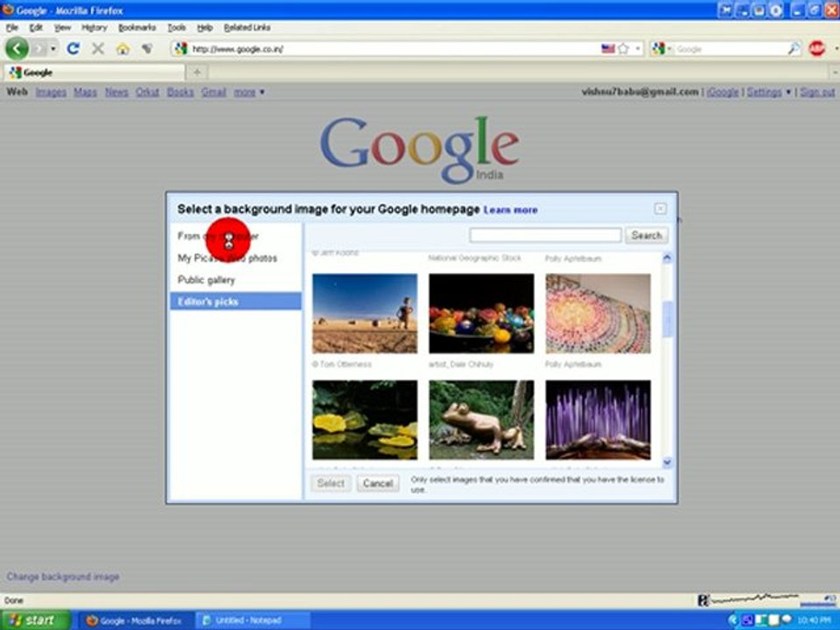Go to the home page icon
The image size is (840, 630).
point(122,49)
